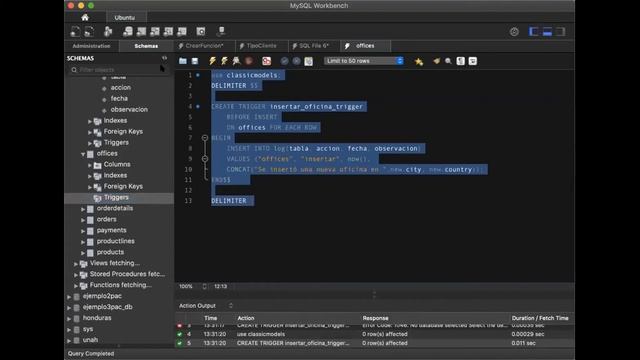
Task: Click the Duration / Fetch Time column header
Action: pyautogui.click(x=540, y=318)
